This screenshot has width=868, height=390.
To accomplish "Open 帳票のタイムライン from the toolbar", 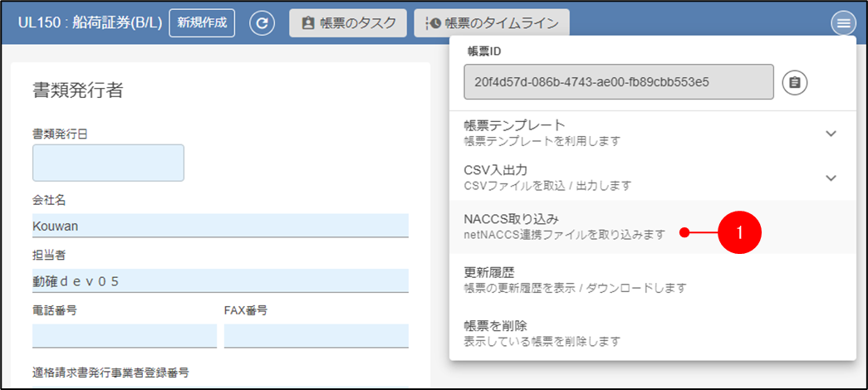I will [x=492, y=23].
